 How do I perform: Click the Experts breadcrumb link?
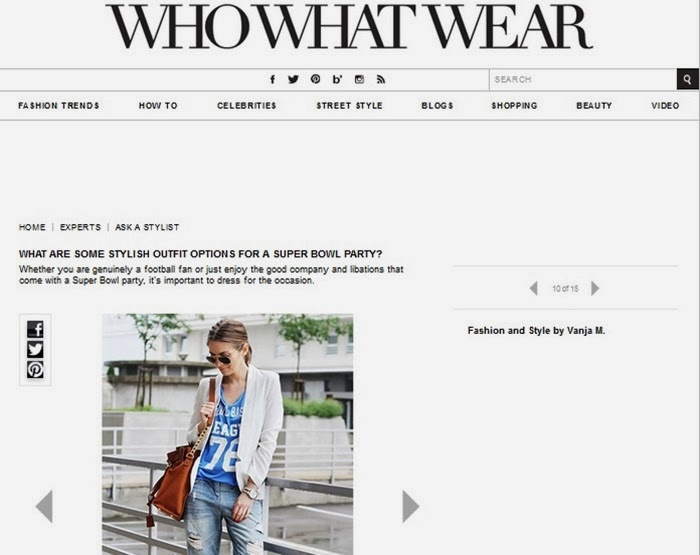[x=80, y=227]
